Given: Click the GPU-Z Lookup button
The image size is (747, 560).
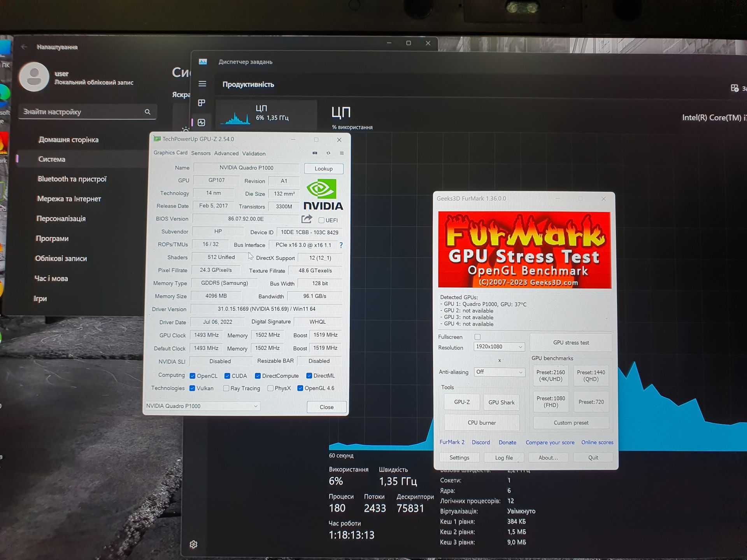Looking at the screenshot, I should [x=324, y=169].
